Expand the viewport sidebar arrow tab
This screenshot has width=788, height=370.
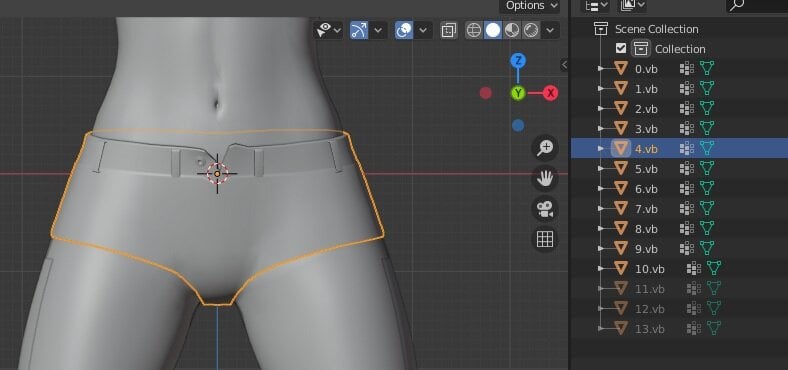[564, 64]
